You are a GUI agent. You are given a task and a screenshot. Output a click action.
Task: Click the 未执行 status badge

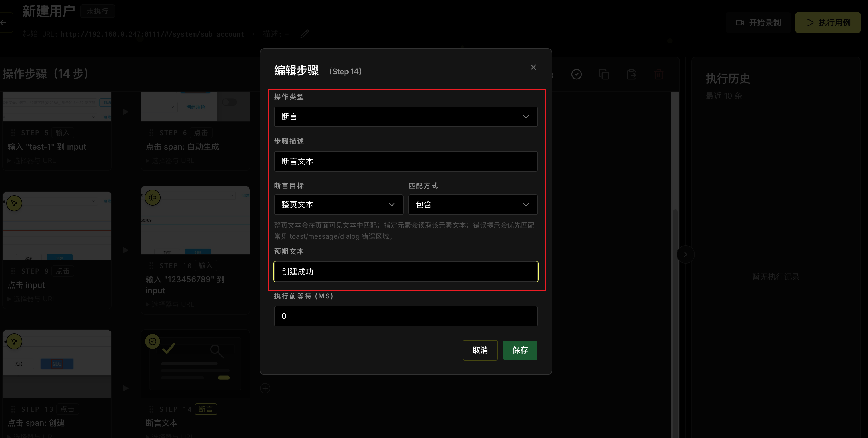(97, 11)
